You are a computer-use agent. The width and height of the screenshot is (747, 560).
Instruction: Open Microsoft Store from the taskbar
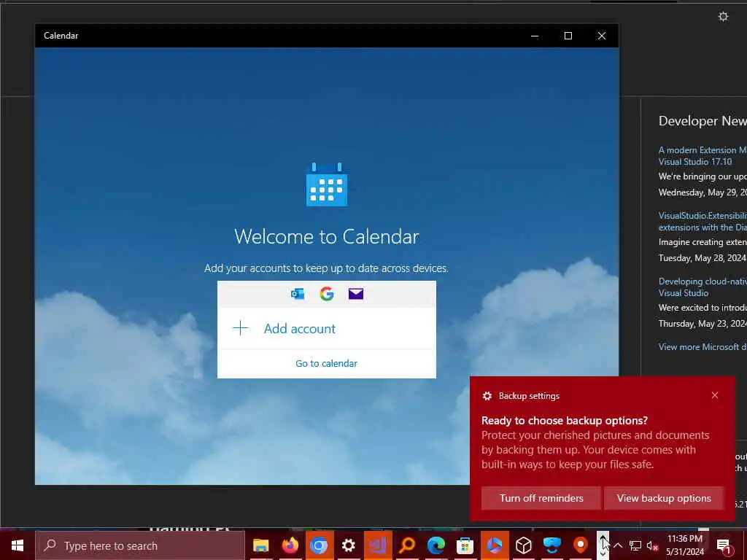465,545
